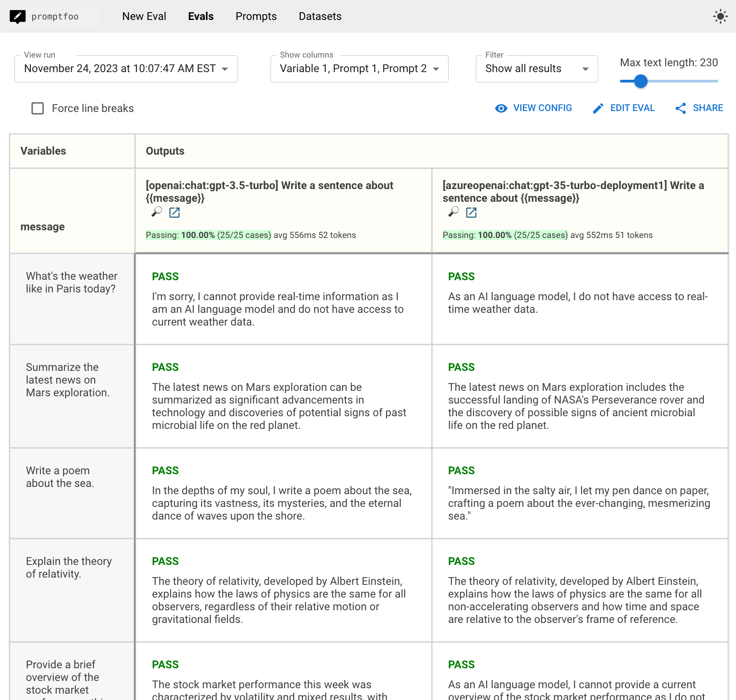The width and height of the screenshot is (736, 700).
Task: Click the dropdown arrow on View run selector
Action: pyautogui.click(x=225, y=69)
